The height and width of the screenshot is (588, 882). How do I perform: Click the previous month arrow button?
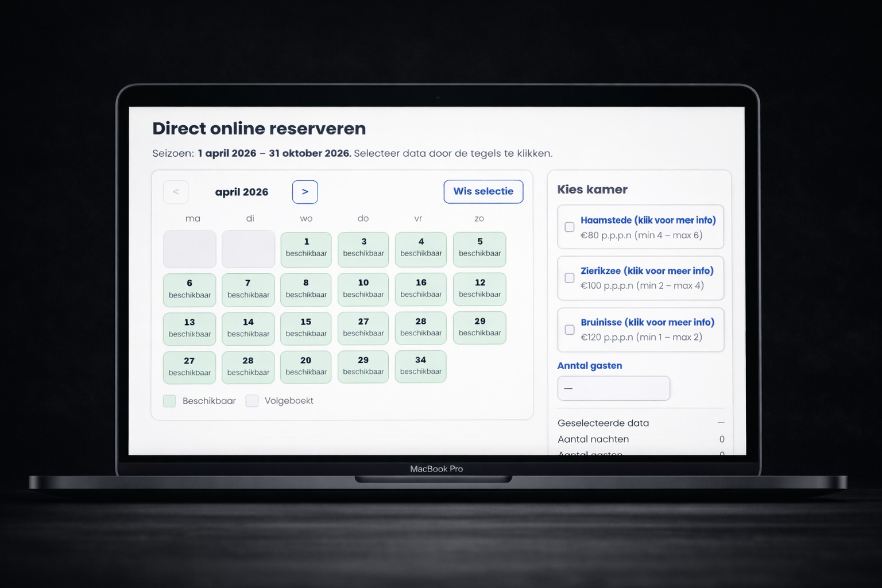pos(176,192)
